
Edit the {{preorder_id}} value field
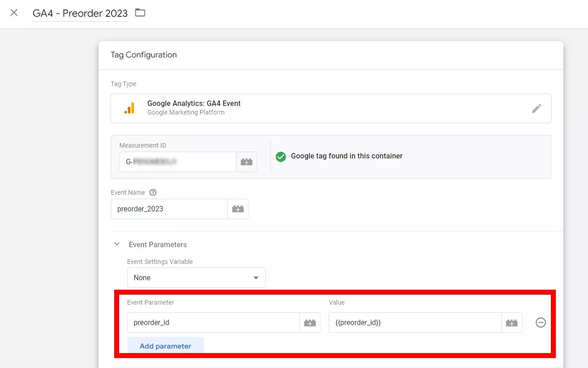(415, 323)
